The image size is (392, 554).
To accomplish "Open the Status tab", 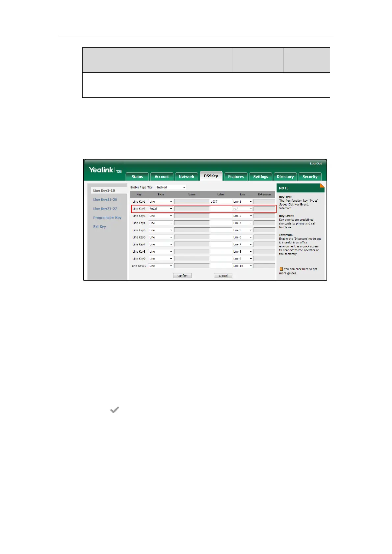I will coord(137,177).
